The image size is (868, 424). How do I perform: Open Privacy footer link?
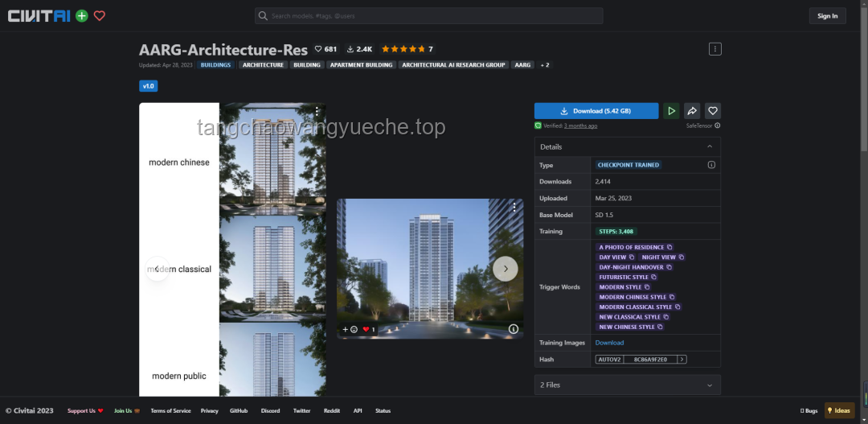pyautogui.click(x=209, y=410)
